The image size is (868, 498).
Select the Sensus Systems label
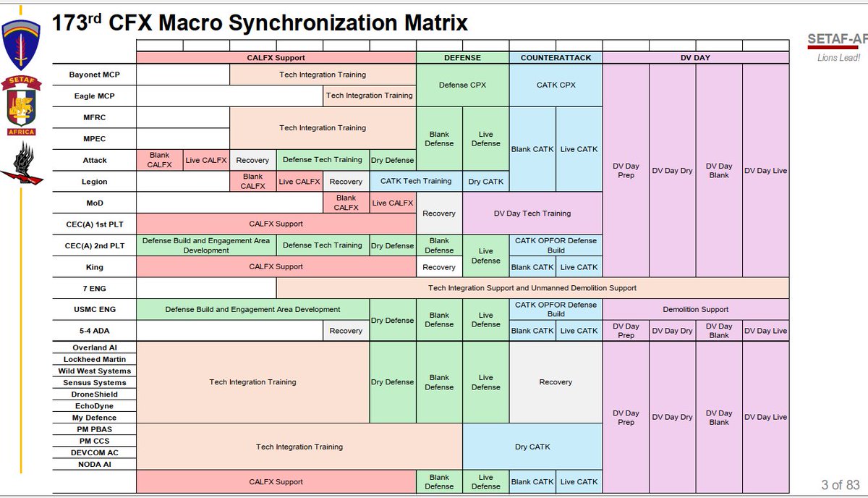(94, 382)
